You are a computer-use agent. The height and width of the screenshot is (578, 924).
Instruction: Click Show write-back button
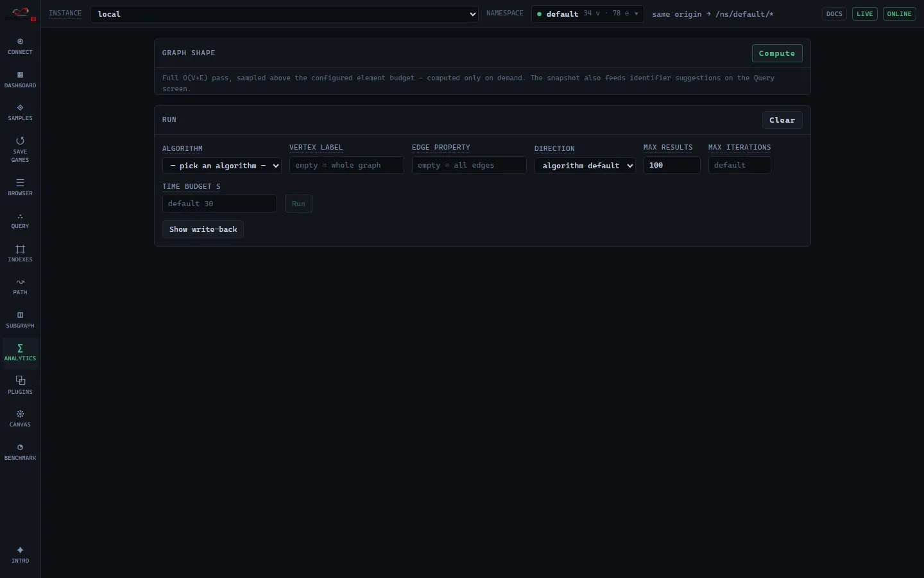[x=203, y=229]
